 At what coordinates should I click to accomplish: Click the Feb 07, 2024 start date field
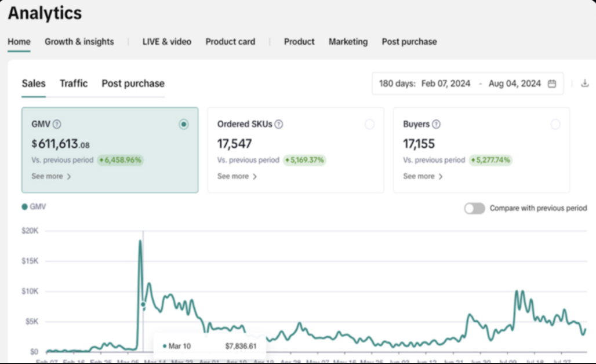pyautogui.click(x=446, y=83)
